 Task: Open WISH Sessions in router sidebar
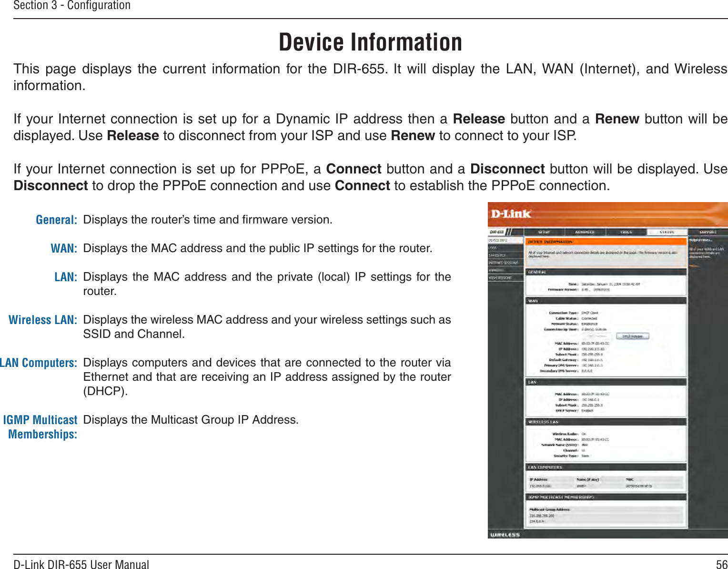505,278
